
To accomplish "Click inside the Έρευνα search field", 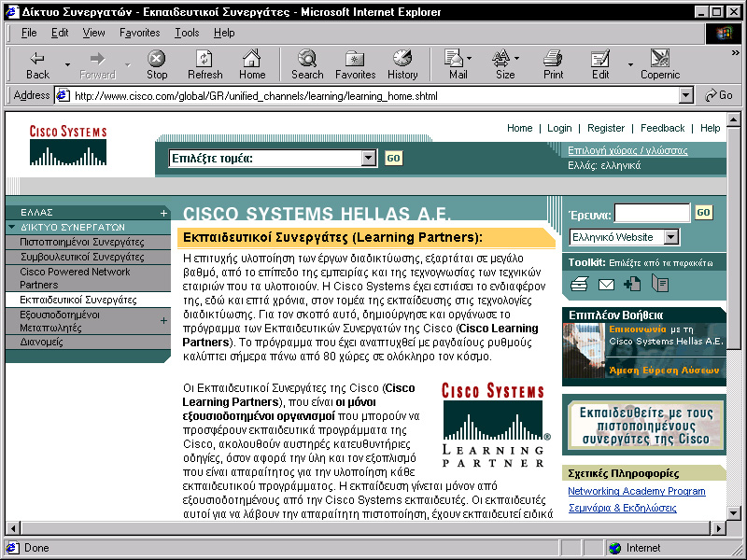I will pyautogui.click(x=652, y=214).
